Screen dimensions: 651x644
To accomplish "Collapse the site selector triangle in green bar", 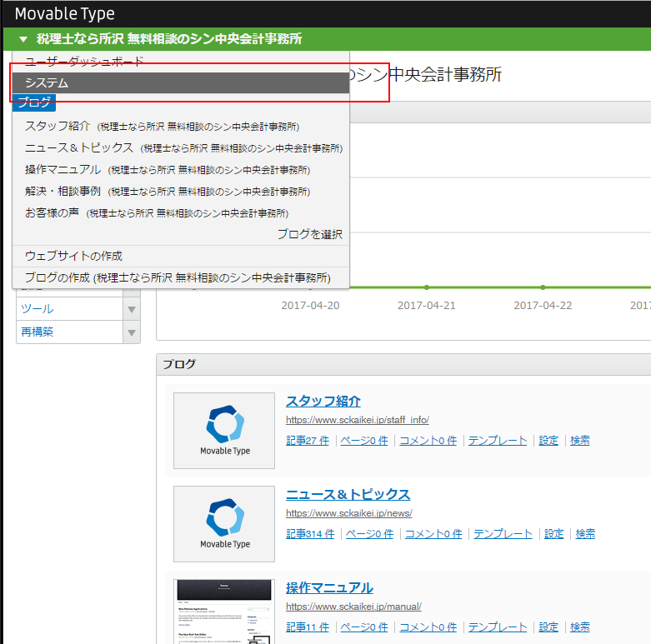I will (x=23, y=39).
